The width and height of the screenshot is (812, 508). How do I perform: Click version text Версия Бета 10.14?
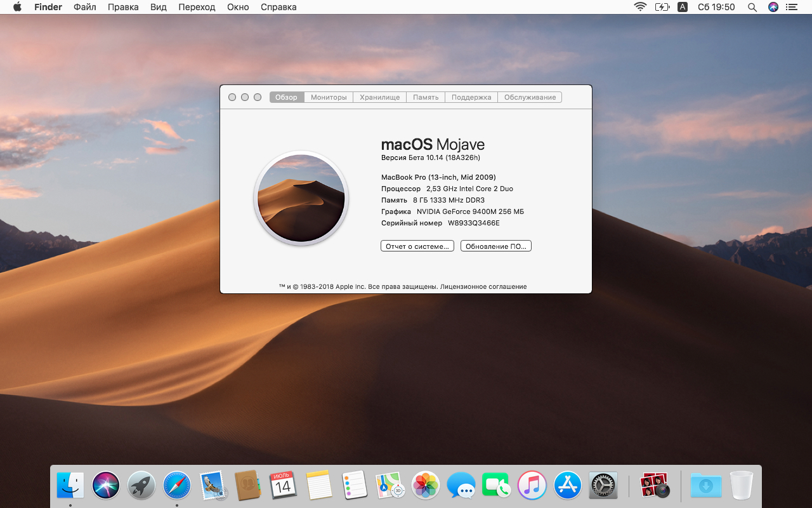(x=431, y=157)
